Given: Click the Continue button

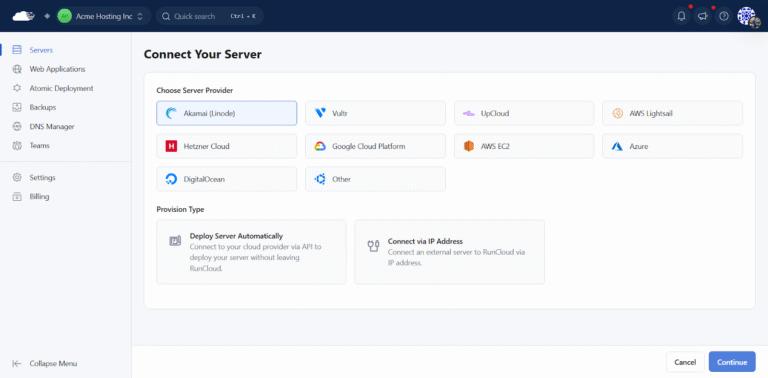Looking at the screenshot, I should 732,362.
